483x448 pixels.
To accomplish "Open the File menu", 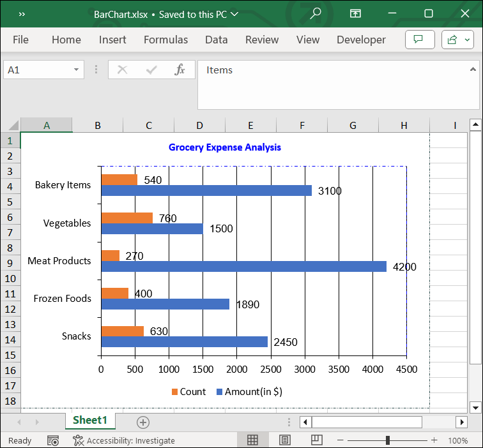I will (20, 40).
